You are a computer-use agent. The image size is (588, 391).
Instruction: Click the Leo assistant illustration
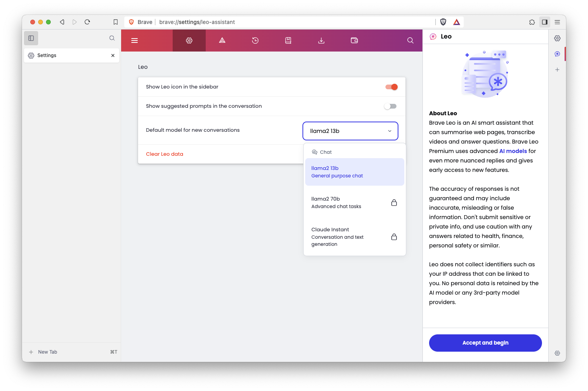click(x=485, y=74)
